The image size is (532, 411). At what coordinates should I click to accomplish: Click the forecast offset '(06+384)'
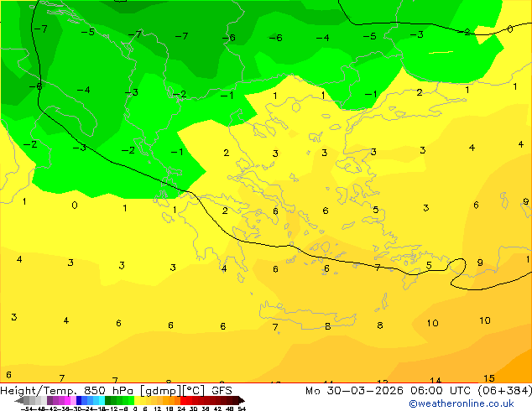(505, 391)
